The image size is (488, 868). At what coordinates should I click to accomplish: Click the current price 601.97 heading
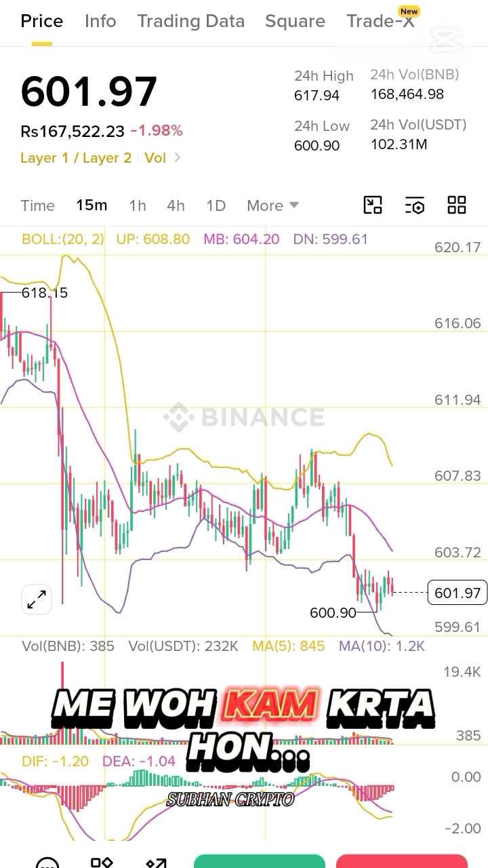click(89, 92)
